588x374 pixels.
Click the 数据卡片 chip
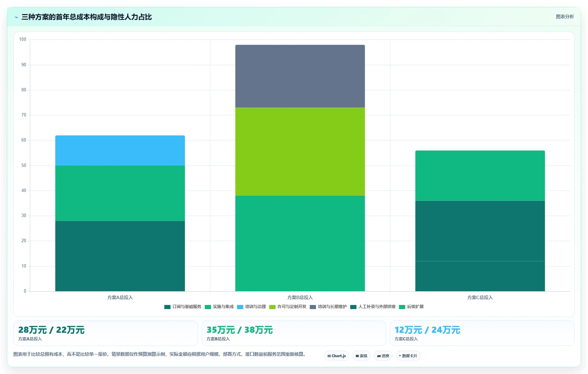pos(408,356)
